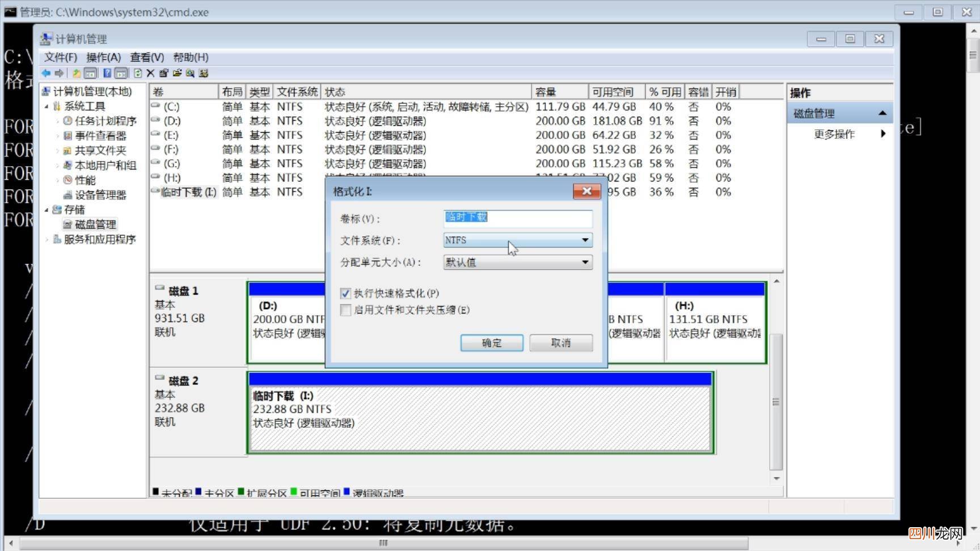This screenshot has width=980, height=551.
Task: Click the Up one level folder icon
Action: tap(76, 73)
